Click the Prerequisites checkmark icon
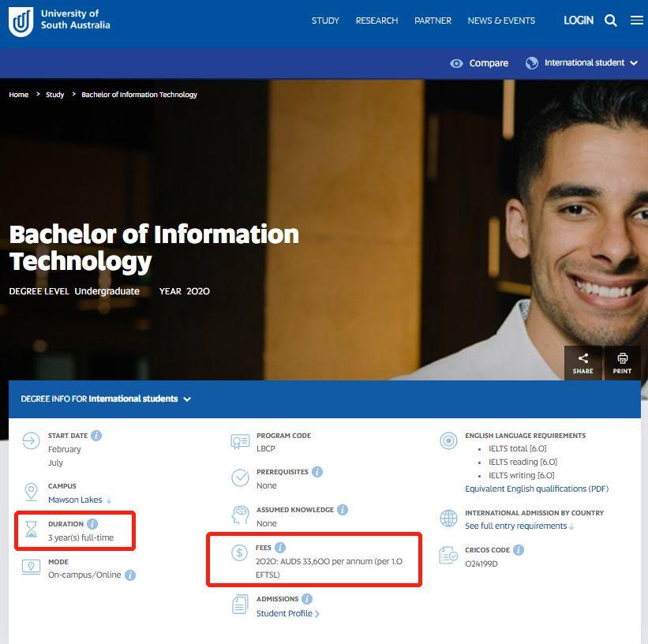 [x=240, y=477]
